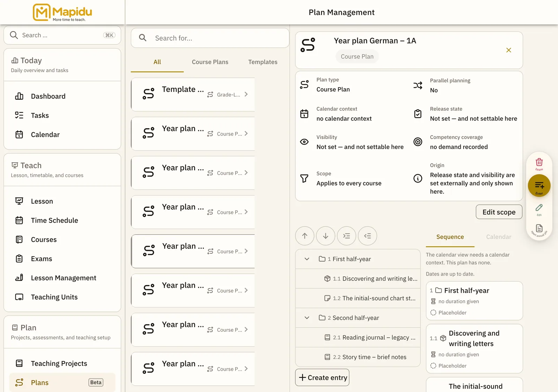Click the Mapidu logo
This screenshot has width=558, height=392.
(62, 13)
